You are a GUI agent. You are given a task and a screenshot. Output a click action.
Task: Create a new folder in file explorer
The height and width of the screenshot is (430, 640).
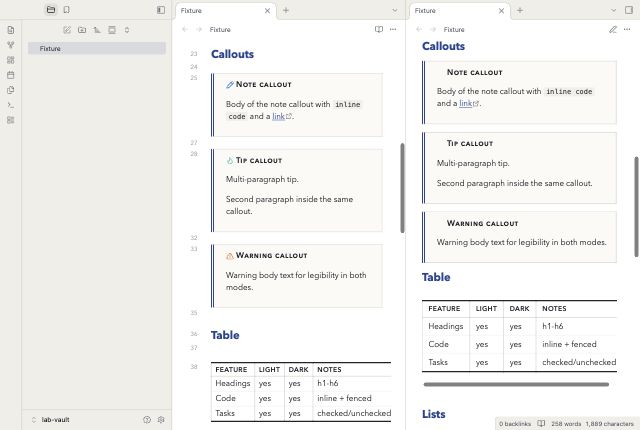82,30
